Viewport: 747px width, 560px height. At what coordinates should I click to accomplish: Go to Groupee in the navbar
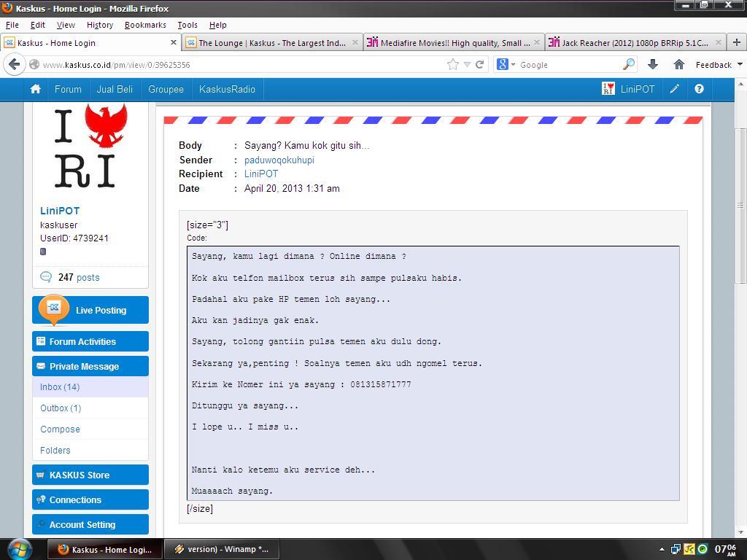pos(166,89)
